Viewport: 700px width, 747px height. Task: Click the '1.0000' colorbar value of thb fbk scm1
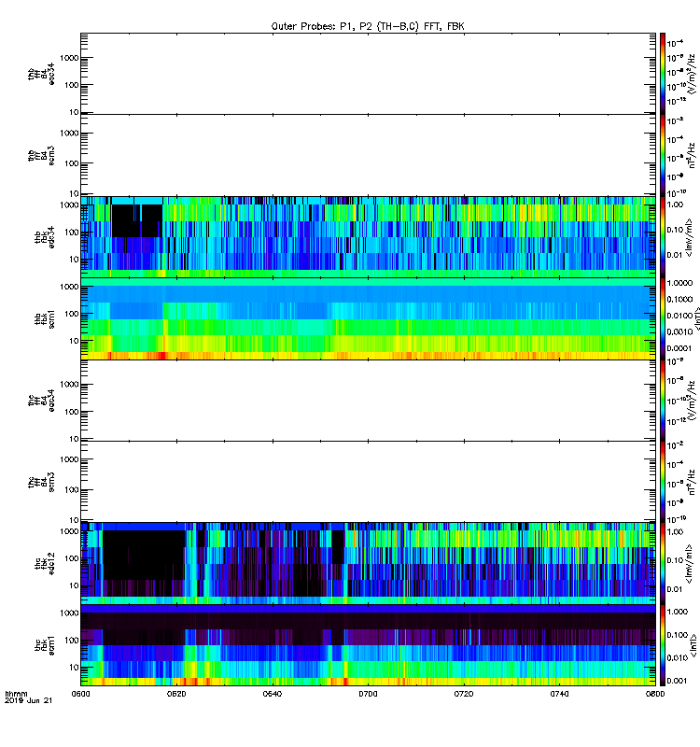679,283
